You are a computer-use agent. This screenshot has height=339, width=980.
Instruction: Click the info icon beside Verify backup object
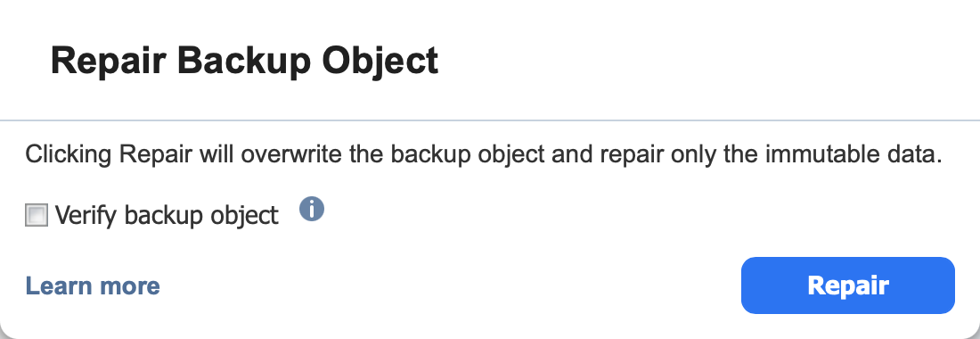click(x=311, y=209)
